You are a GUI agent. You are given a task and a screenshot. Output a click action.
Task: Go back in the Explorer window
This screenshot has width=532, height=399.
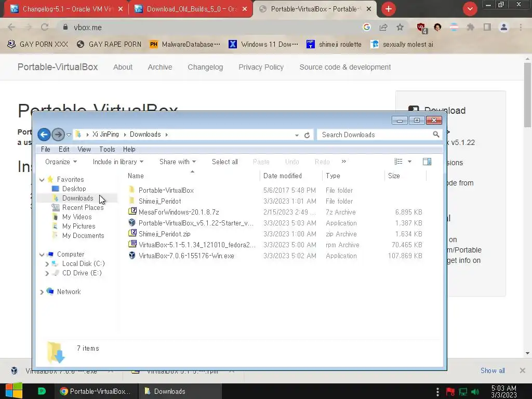tap(44, 135)
